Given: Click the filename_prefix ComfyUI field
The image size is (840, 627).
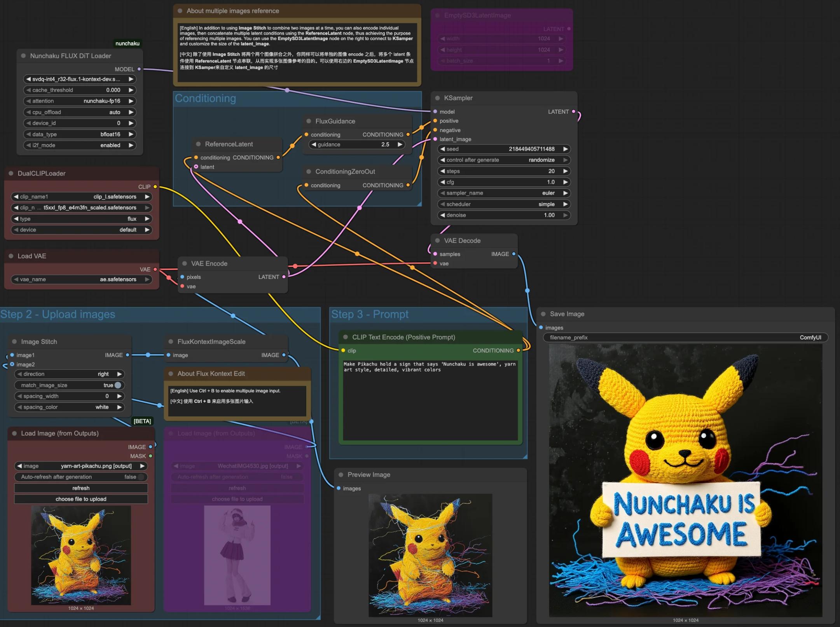Looking at the screenshot, I should click(x=686, y=338).
